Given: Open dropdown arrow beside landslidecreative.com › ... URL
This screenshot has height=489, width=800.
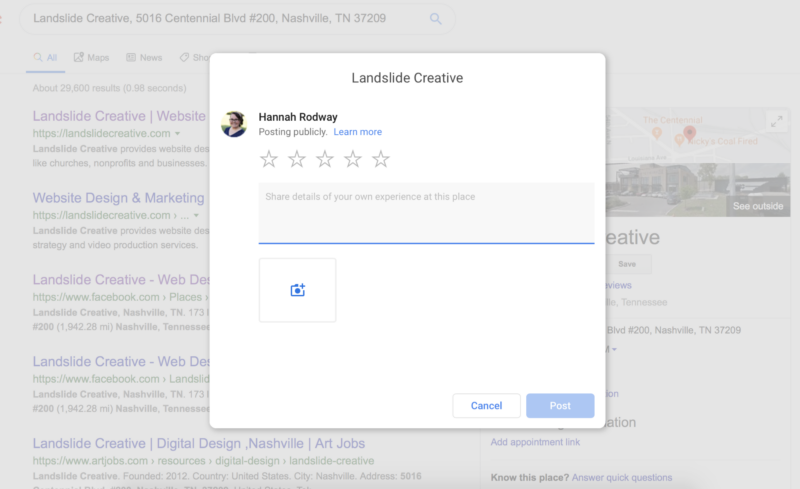Looking at the screenshot, I should tap(196, 215).
